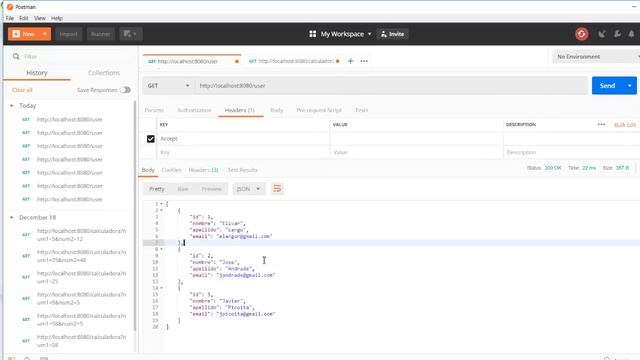Collapse the JSON fold arrow on line 2
This screenshot has width=640, height=360.
(x=161, y=210)
